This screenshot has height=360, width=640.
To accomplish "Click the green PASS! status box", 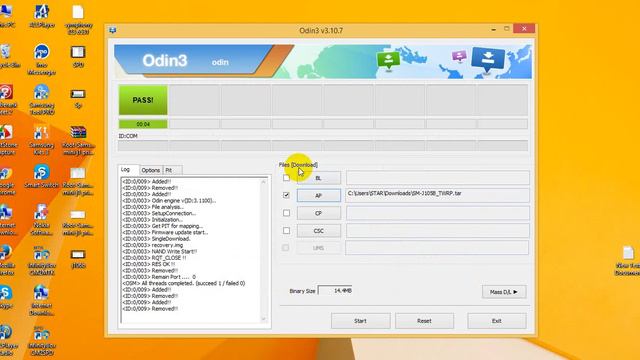I will (143, 100).
